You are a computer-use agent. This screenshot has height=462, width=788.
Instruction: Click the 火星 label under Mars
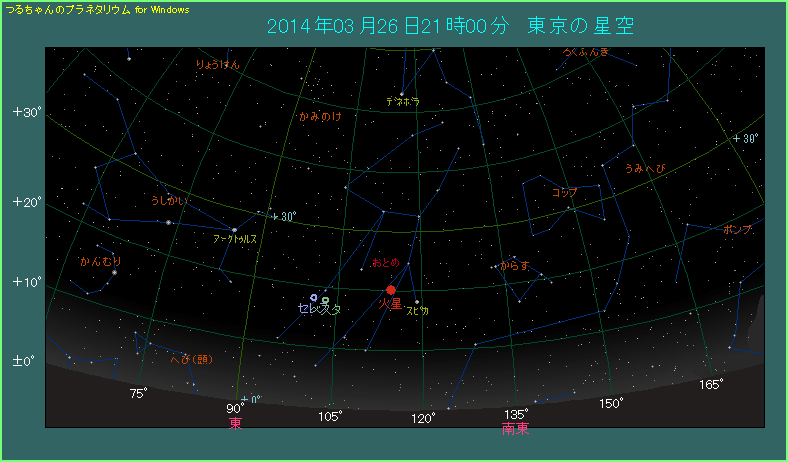point(390,304)
